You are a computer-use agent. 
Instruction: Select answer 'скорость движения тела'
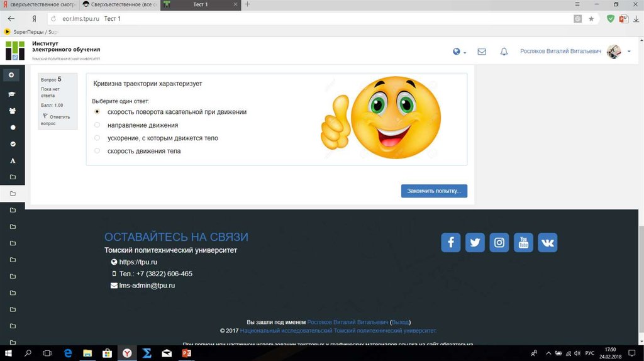[x=97, y=151]
